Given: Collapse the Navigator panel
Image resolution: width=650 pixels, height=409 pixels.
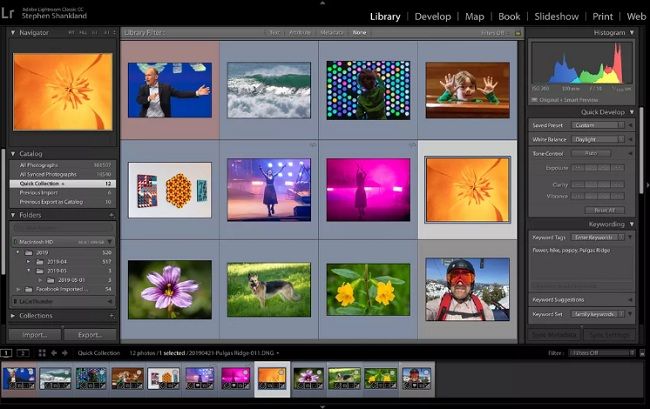Looking at the screenshot, I should (x=14, y=33).
